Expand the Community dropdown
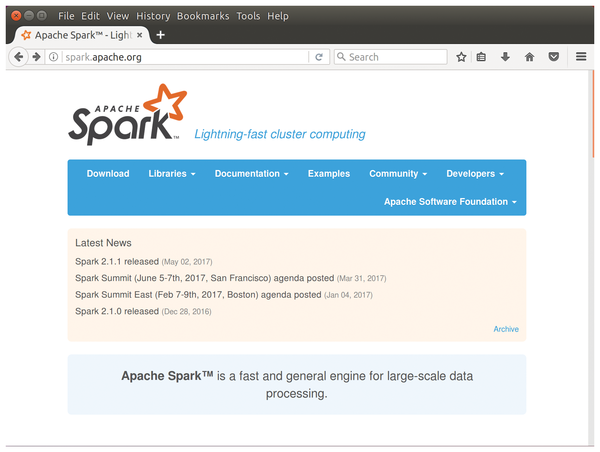 point(398,174)
